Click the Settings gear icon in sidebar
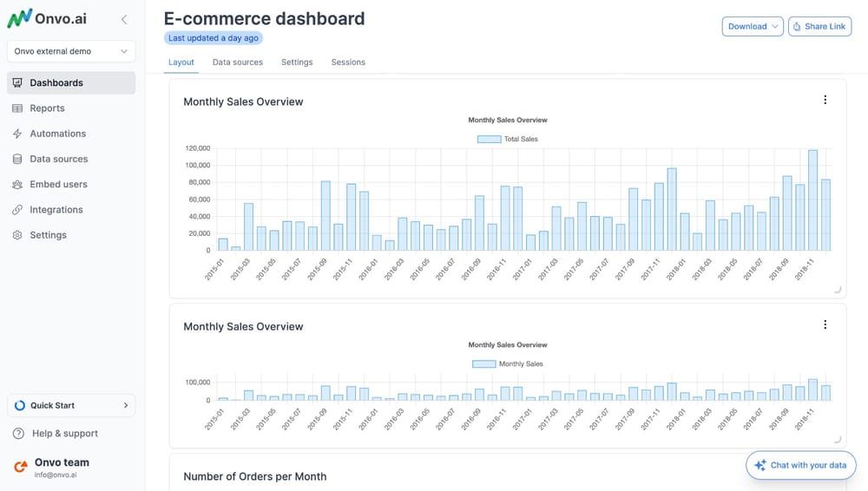This screenshot has height=491, width=868. (x=17, y=235)
